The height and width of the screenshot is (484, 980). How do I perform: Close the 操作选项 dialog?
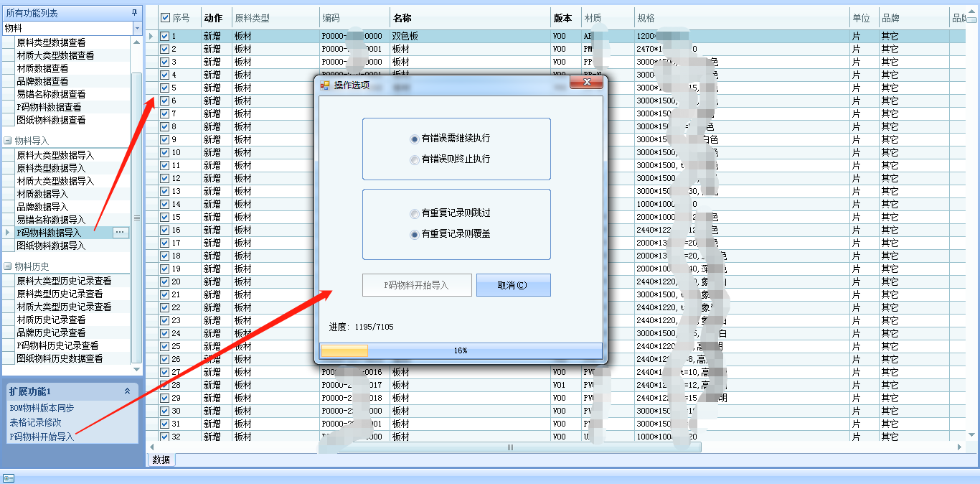click(586, 83)
